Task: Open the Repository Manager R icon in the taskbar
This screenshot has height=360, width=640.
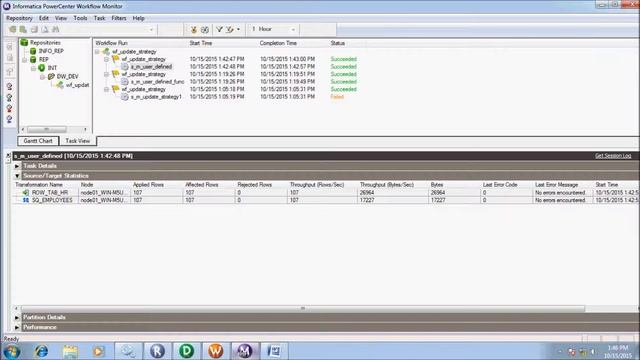Action: point(157,351)
